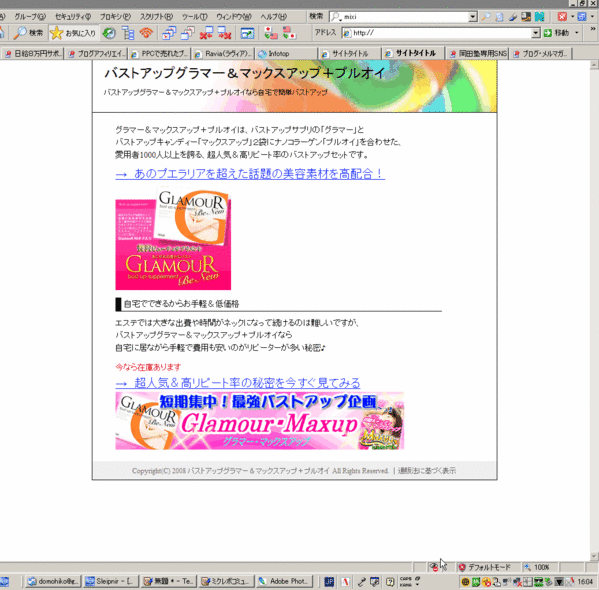Open the dropdown arrow next to red X icon
The height and width of the screenshot is (590, 599).
[572, 16]
